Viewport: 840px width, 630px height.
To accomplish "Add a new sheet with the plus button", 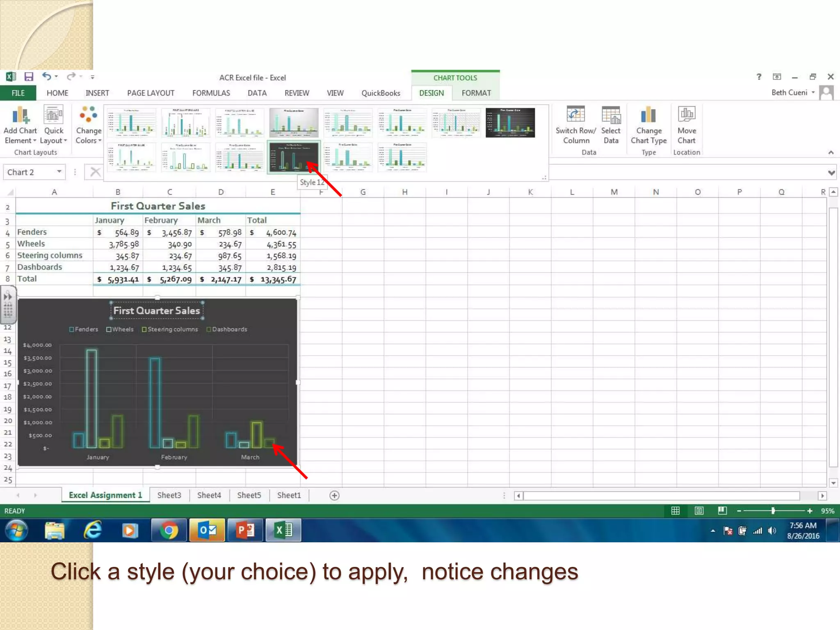I will click(x=334, y=495).
